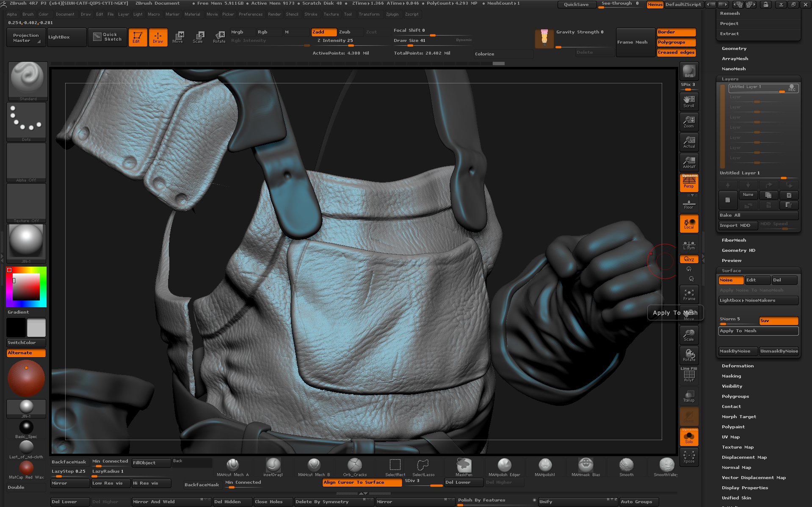Select the Scale transform tool in top shelf
Screen dimensions: 812x507
click(198, 37)
